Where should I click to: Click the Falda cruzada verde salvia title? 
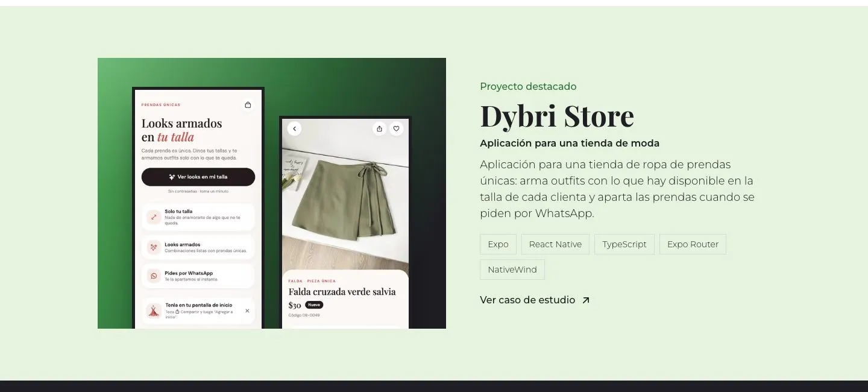(x=342, y=292)
